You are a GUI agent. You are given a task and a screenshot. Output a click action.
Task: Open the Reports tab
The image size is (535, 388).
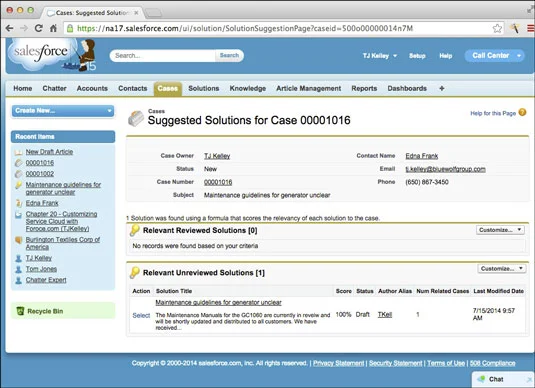coord(364,88)
